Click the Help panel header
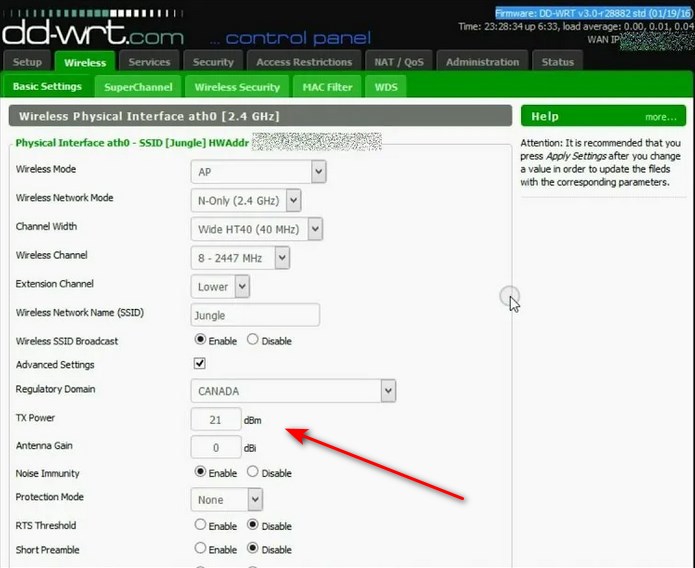The image size is (695, 568). coord(603,116)
